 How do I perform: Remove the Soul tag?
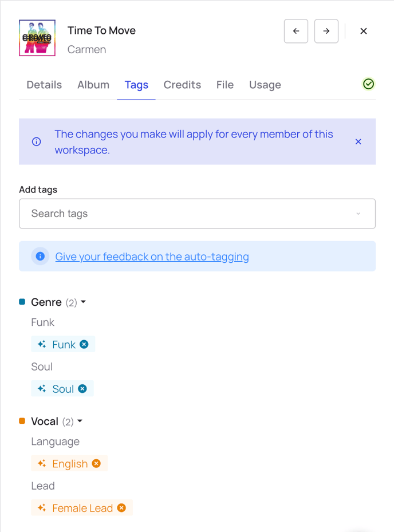click(x=82, y=388)
